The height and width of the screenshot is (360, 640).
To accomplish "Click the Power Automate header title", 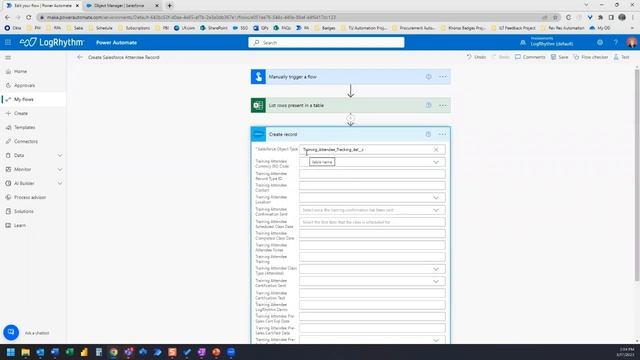I will click(x=116, y=42).
